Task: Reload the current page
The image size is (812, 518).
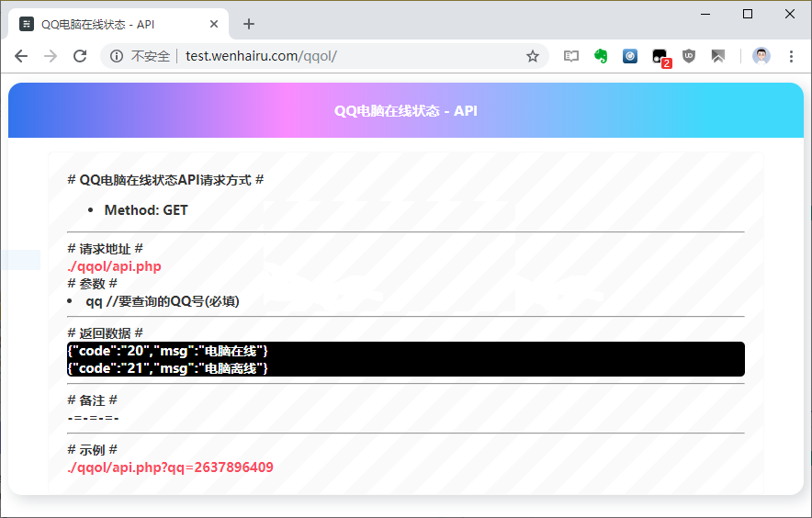Action: [x=80, y=56]
